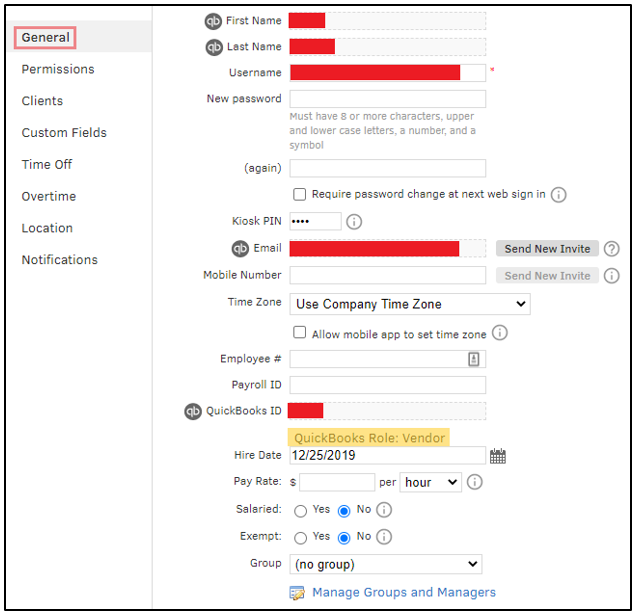
Task: Show the Pay Rate info tooltip
Action: [x=475, y=482]
